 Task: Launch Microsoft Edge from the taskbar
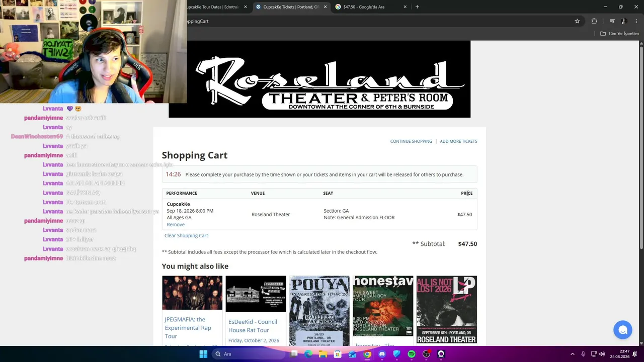pos(308,354)
